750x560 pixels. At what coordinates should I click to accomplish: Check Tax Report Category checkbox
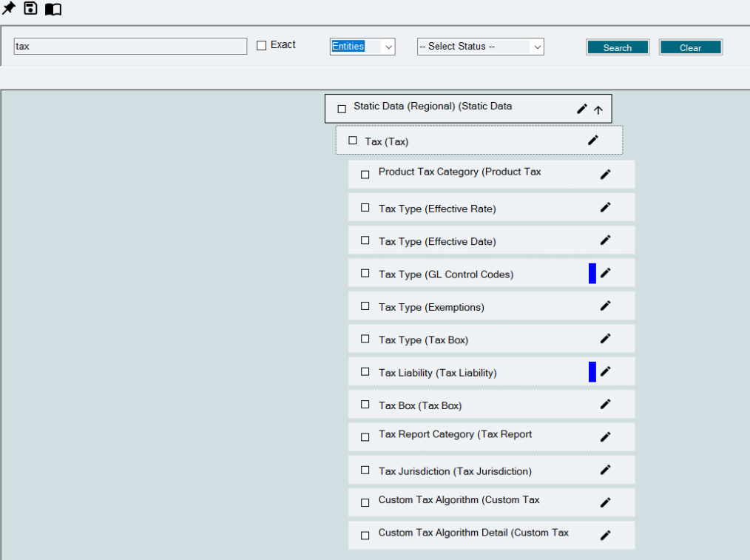pyautogui.click(x=365, y=437)
